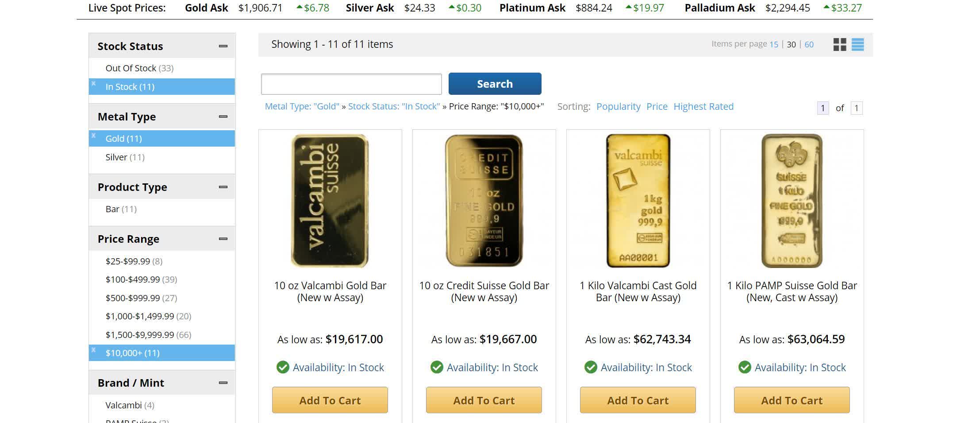Click 10 oz Valcambi bar image
Screen dimensions: 980x423
click(330, 201)
